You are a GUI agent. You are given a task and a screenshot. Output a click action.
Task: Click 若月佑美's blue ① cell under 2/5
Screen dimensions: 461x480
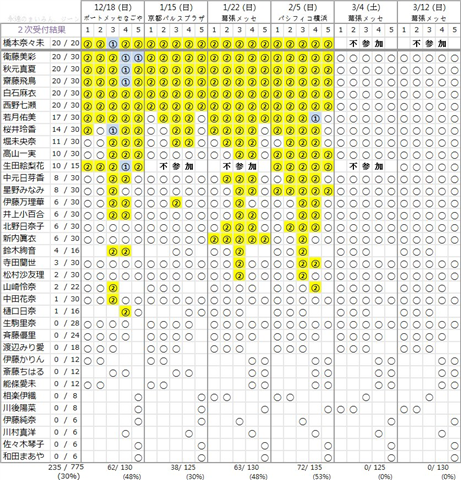(x=315, y=118)
